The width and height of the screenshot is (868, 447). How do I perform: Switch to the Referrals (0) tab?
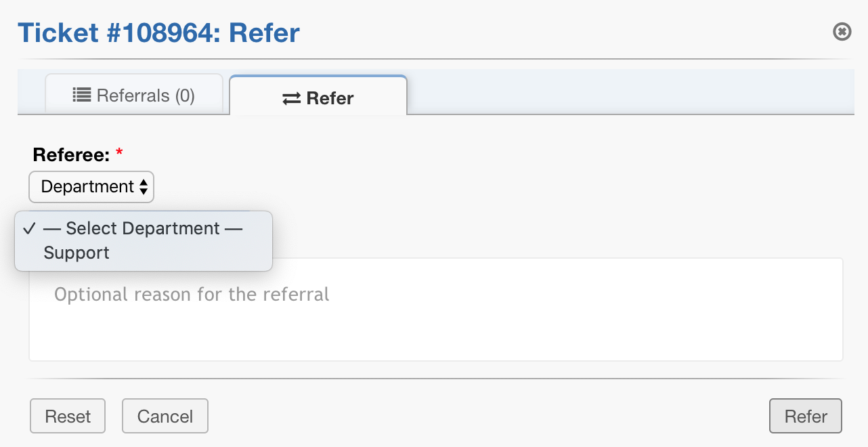[x=134, y=95]
